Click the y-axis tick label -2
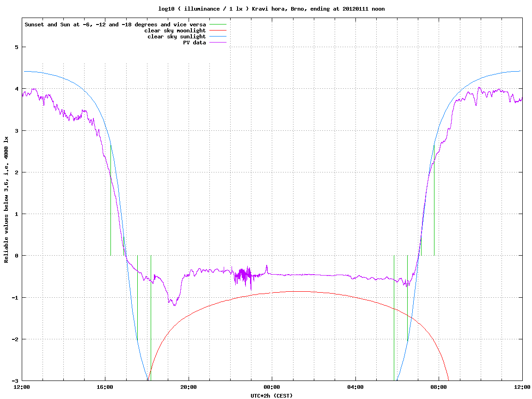 click(x=15, y=339)
